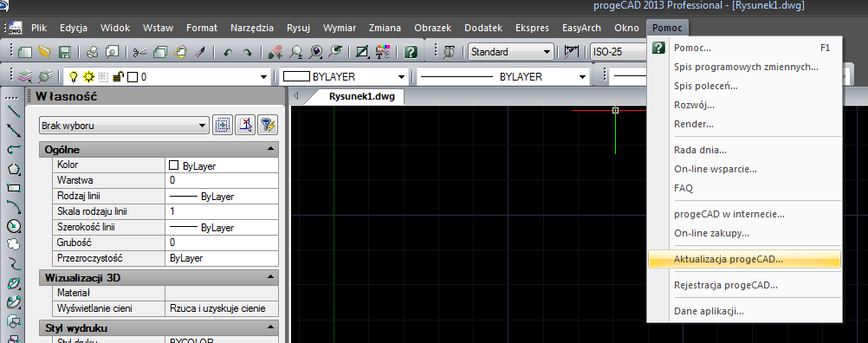Open the Standard text style dropdown
The height and width of the screenshot is (343, 868).
(x=547, y=52)
